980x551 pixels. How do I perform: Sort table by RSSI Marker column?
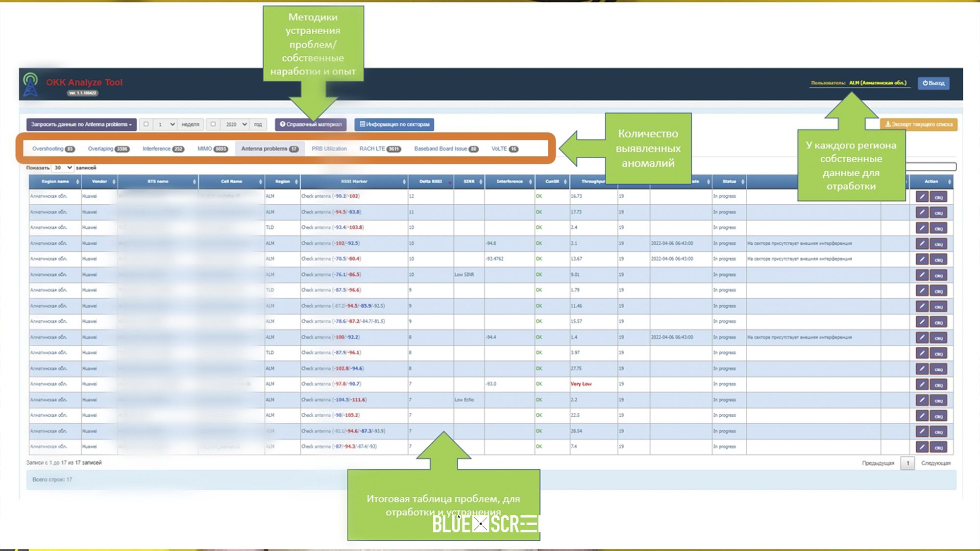click(354, 182)
